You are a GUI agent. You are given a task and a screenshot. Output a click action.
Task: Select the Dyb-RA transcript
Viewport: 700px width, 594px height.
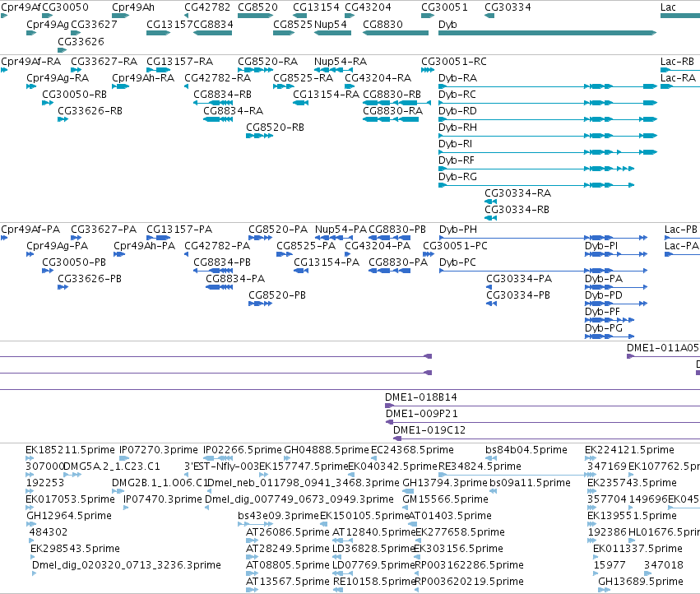[x=547, y=86]
